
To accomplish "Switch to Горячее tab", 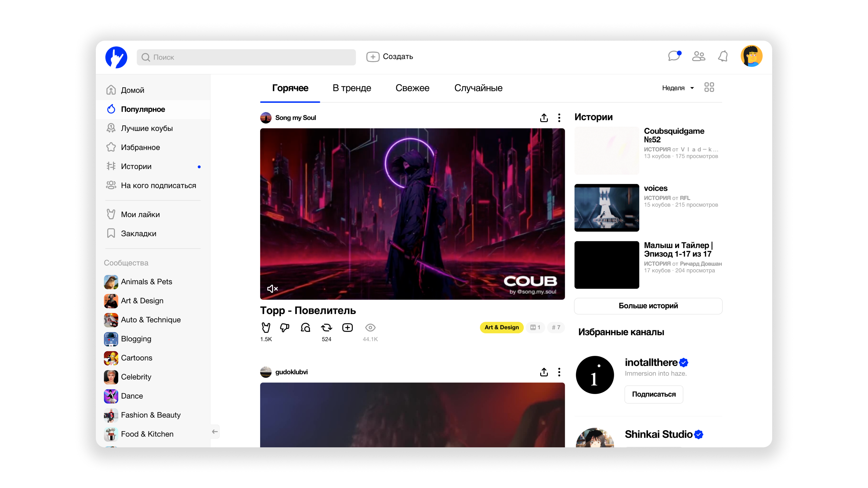I will 290,88.
